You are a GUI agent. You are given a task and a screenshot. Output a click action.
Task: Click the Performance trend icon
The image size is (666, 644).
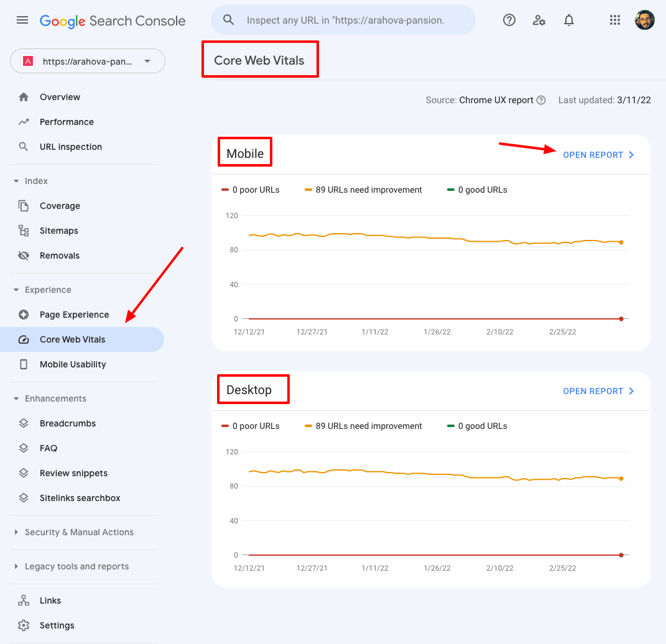(24, 122)
